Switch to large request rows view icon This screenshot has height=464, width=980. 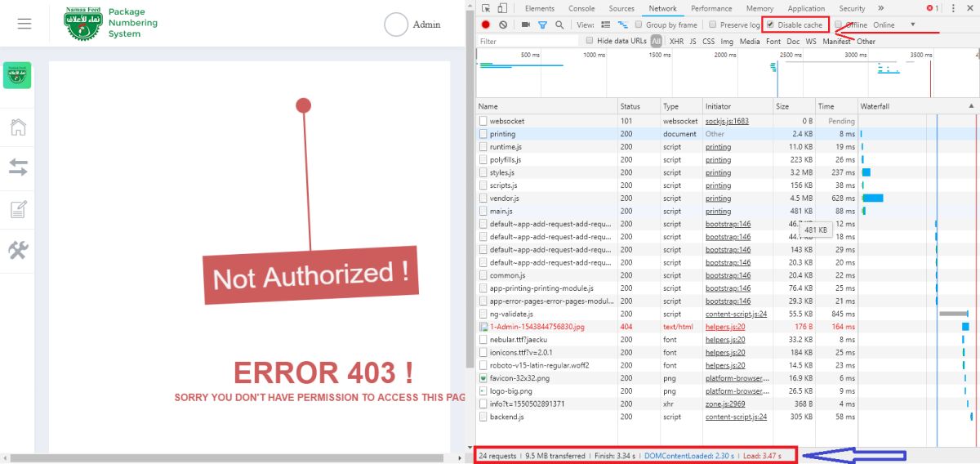click(x=605, y=25)
